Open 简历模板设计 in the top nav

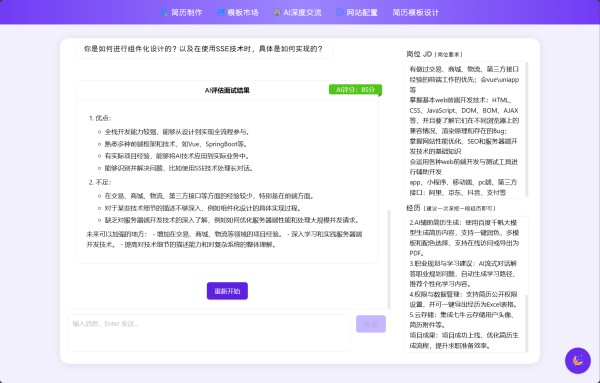(x=416, y=12)
